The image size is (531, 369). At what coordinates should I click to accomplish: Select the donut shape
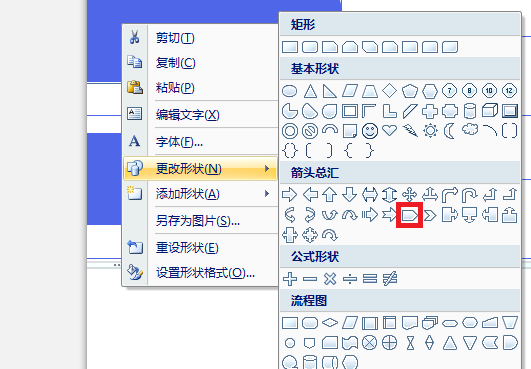290,131
